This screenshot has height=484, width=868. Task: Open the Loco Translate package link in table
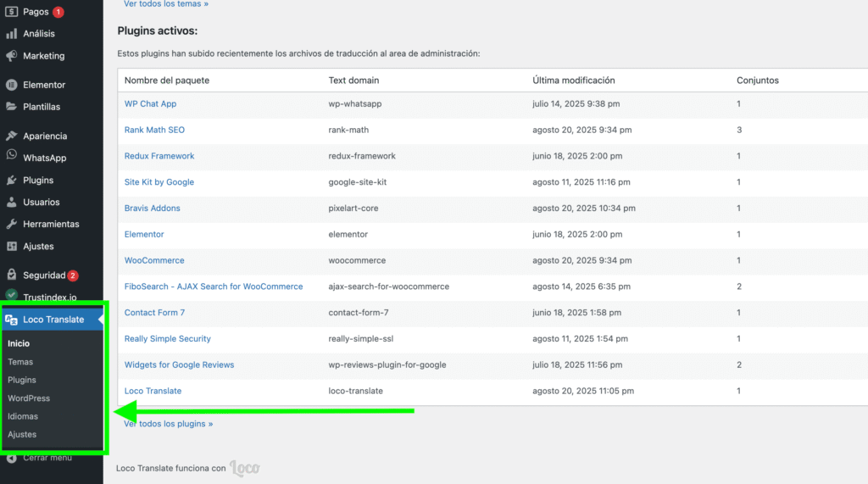153,391
